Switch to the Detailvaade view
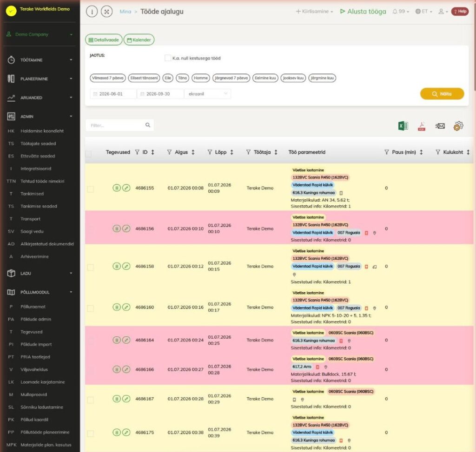Image resolution: width=476 pixels, height=452 pixels. coord(104,40)
